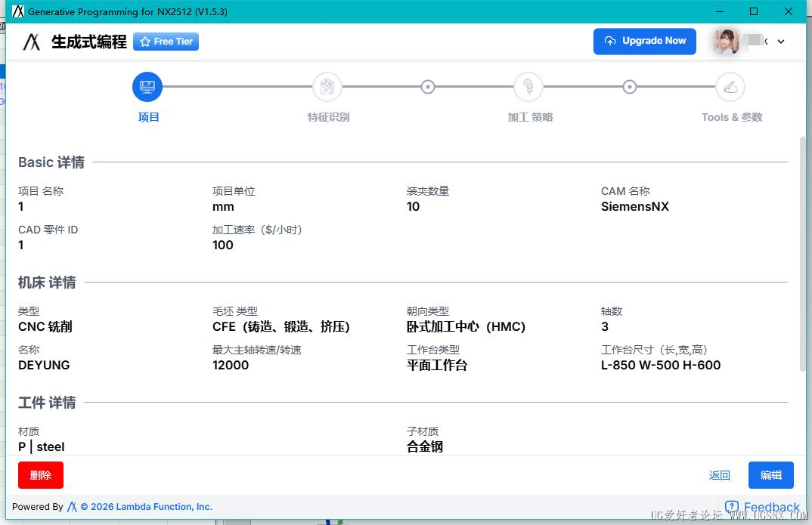This screenshot has height=525, width=812.
Task: Go to Tools & 参数 step icon
Action: point(730,87)
